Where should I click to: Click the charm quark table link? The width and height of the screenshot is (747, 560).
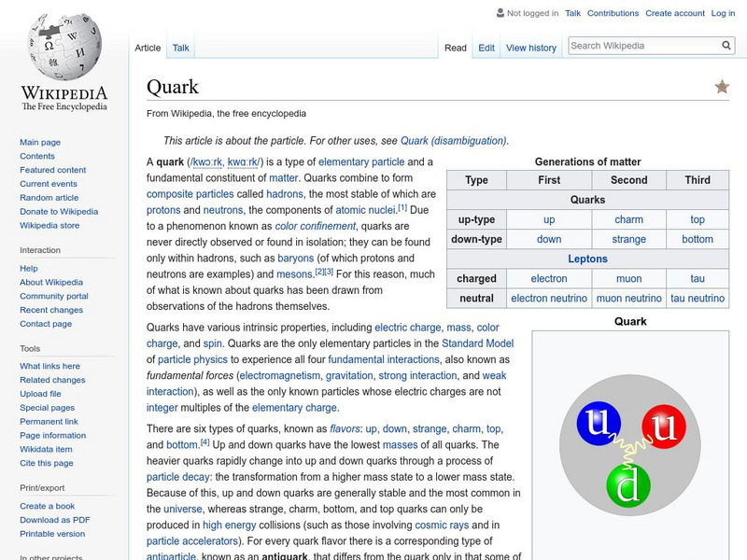628,219
